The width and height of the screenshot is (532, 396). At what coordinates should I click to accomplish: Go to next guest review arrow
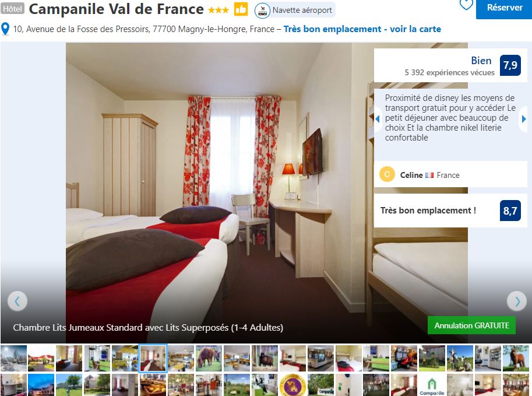[x=523, y=119]
